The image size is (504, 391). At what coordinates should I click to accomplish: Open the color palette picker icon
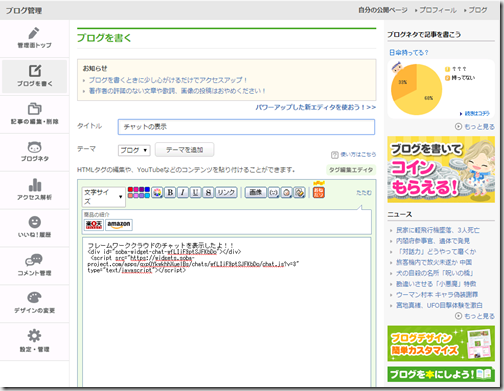[x=157, y=192]
